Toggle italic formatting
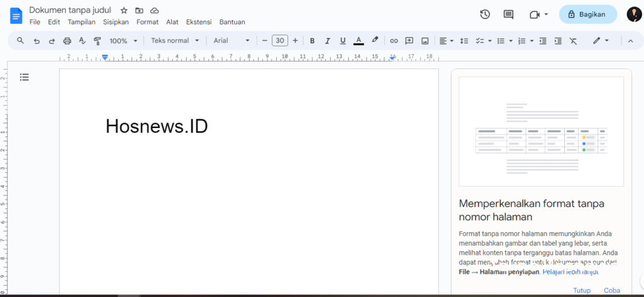Viewport: 644px width, 297px height. click(x=327, y=41)
